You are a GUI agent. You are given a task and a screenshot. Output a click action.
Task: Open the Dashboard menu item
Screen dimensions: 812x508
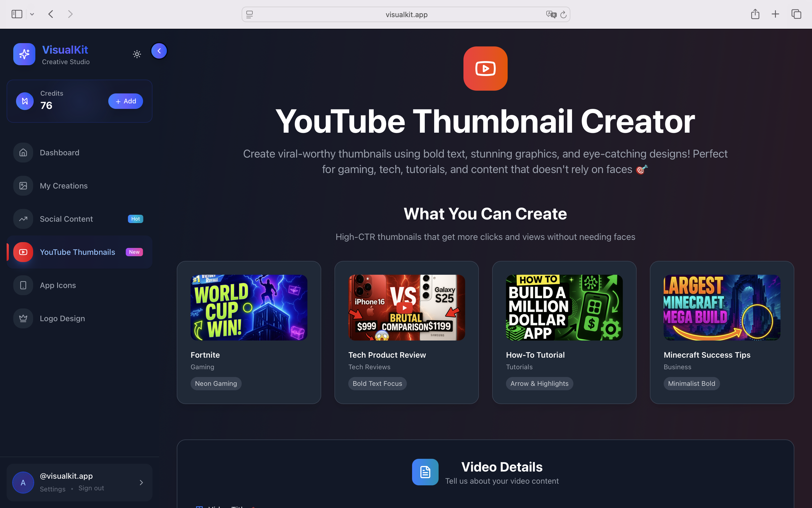80,153
